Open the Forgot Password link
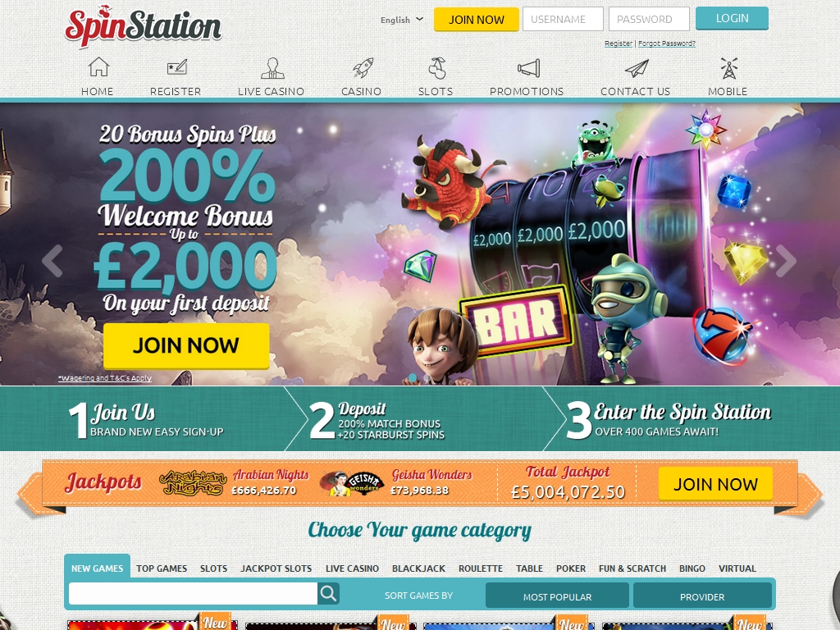 (x=666, y=43)
